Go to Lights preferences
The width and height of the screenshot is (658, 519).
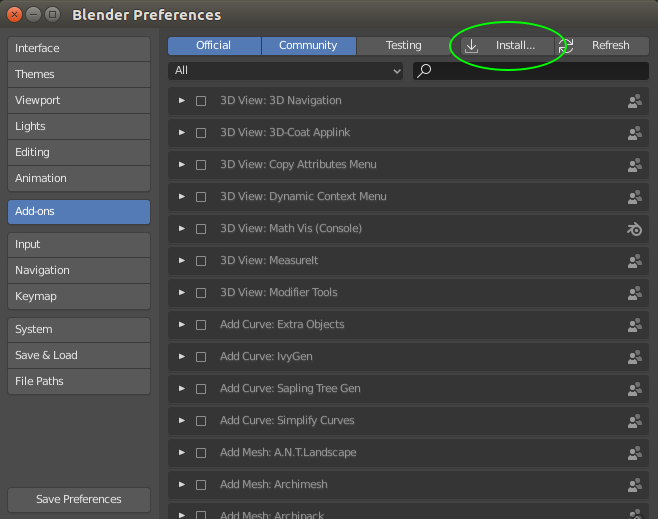(79, 127)
